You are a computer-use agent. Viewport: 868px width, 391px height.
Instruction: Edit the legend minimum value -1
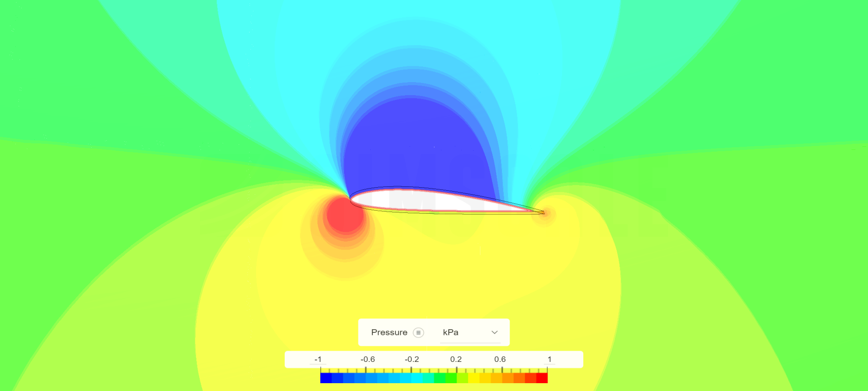[x=318, y=359]
